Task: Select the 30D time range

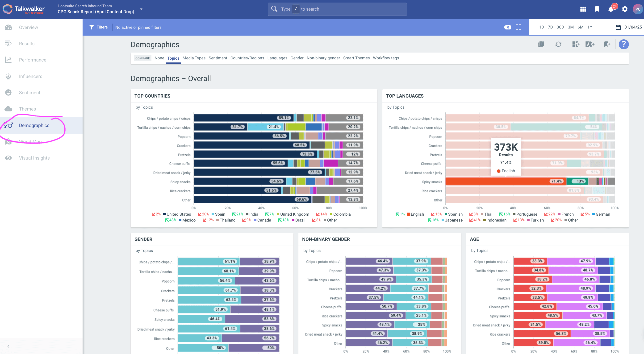Action: click(x=560, y=27)
